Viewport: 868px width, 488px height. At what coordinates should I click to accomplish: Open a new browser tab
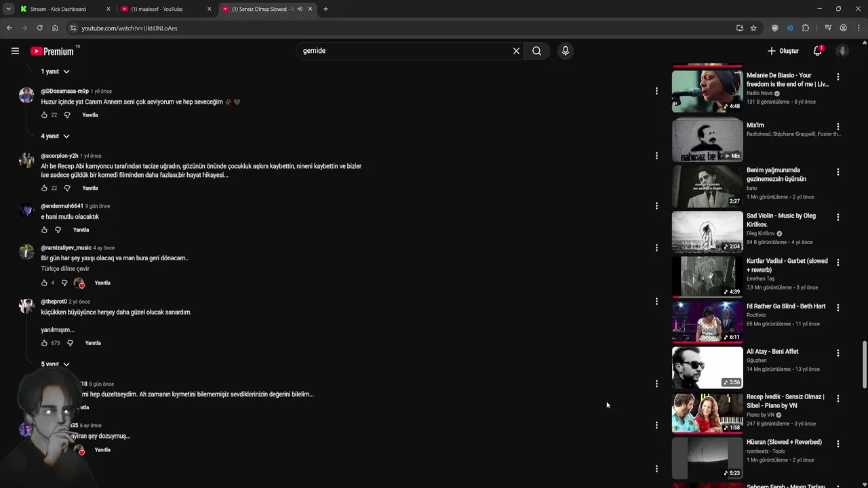point(325,9)
